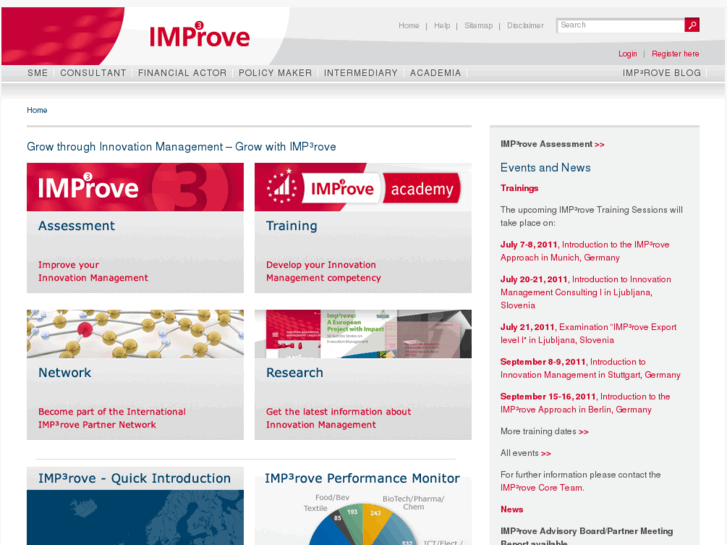
Task: Click the Assessment heading
Action: 77,226
